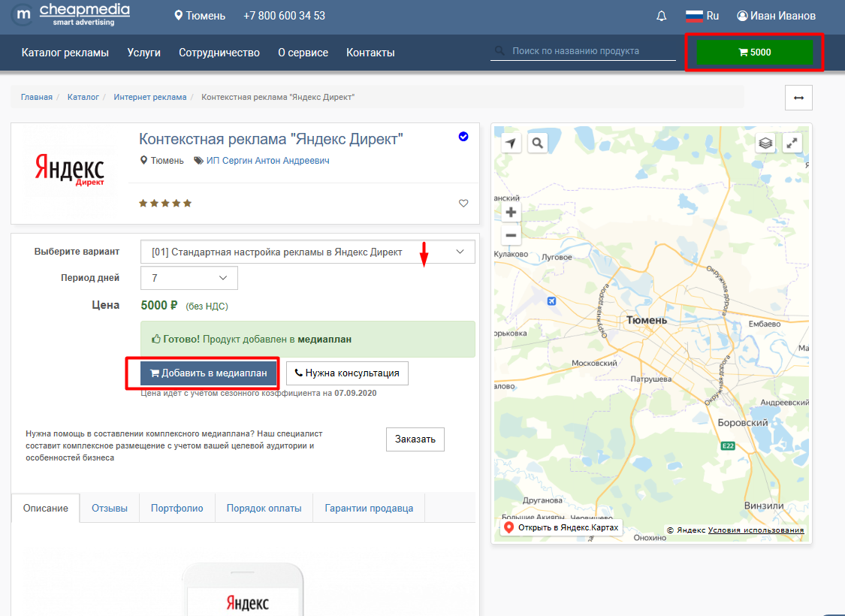The height and width of the screenshot is (616, 845).
Task: Open the notifications bell
Action: [661, 16]
